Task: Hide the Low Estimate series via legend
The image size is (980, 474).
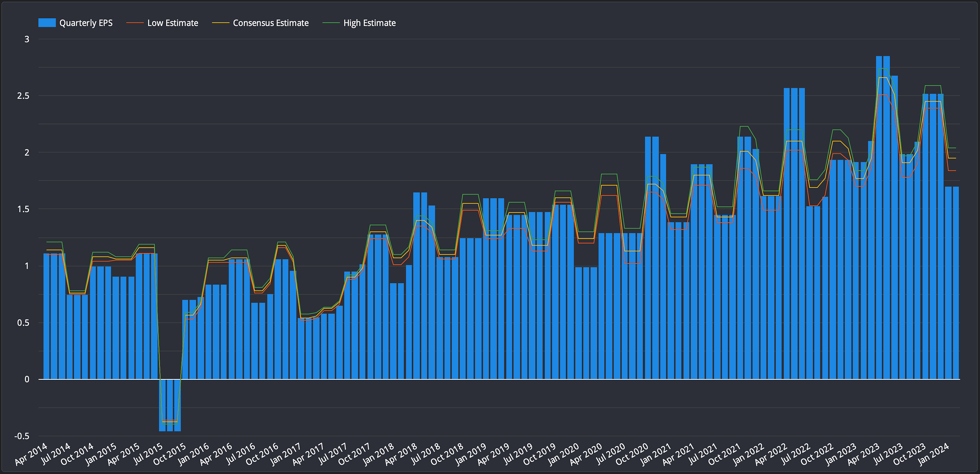Action: (173, 23)
